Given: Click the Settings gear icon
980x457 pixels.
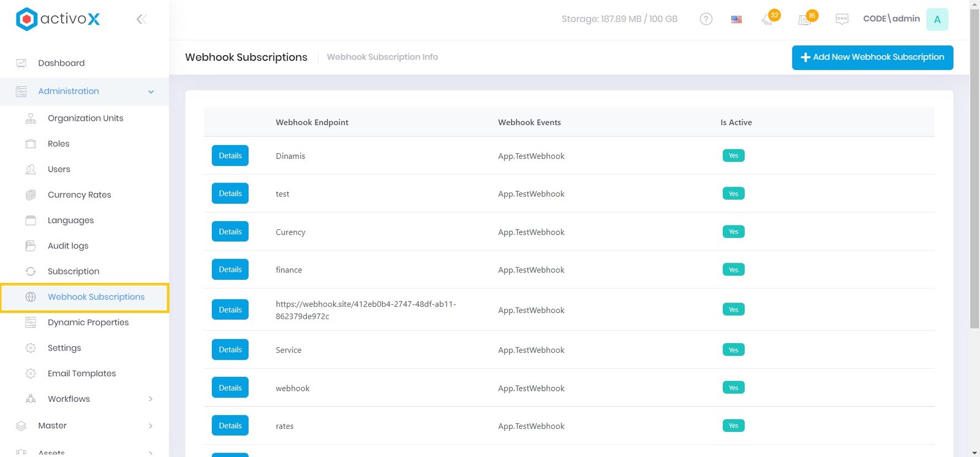Looking at the screenshot, I should point(31,348).
